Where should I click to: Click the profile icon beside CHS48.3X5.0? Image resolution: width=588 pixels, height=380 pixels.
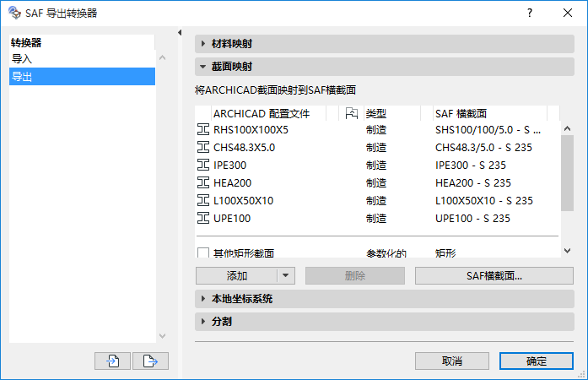pyautogui.click(x=203, y=147)
